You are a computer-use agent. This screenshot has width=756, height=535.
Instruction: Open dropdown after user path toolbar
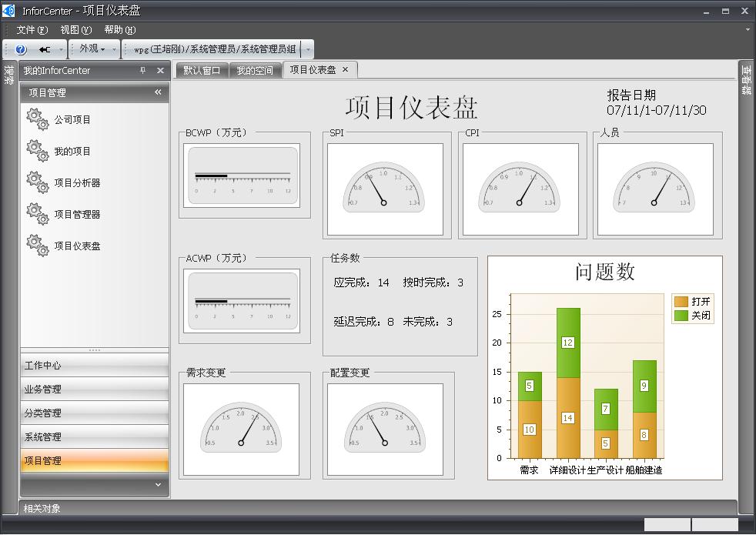[x=308, y=49]
